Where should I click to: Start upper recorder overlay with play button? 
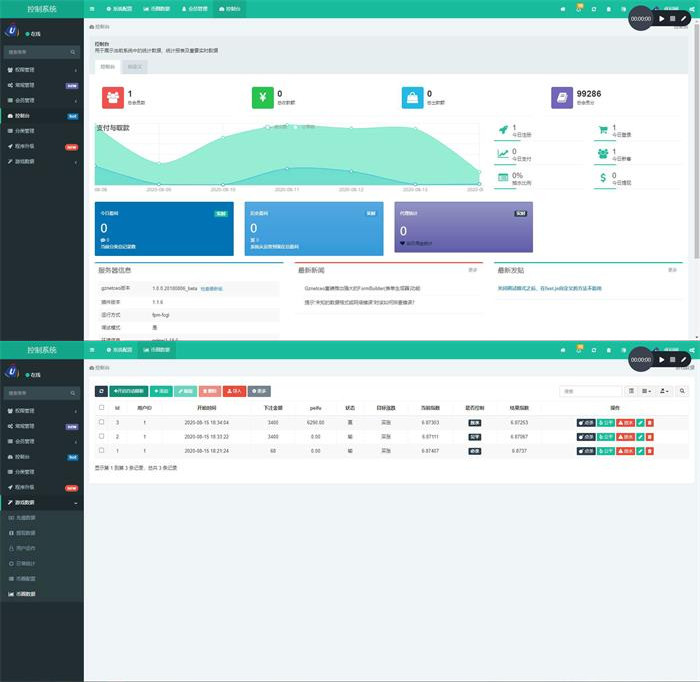pos(662,19)
